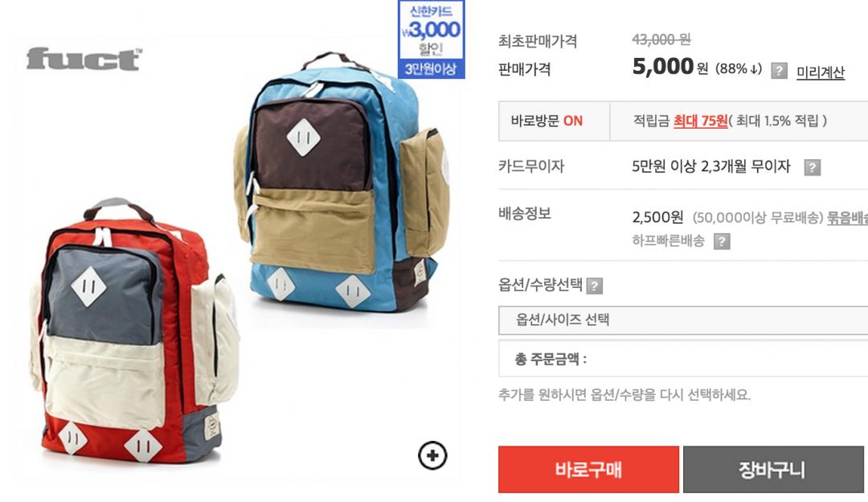The width and height of the screenshot is (868, 502).
Task: Click the 미리계산 link
Action: tap(821, 72)
